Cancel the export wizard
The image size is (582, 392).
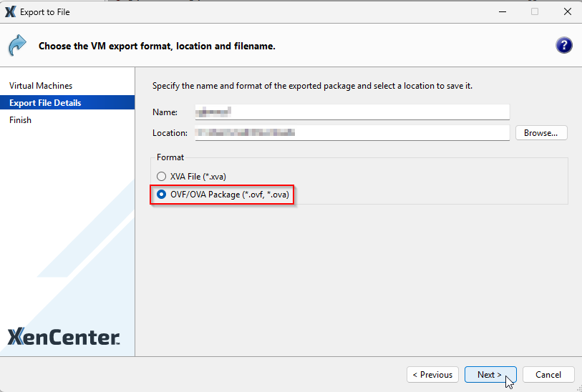(x=548, y=375)
